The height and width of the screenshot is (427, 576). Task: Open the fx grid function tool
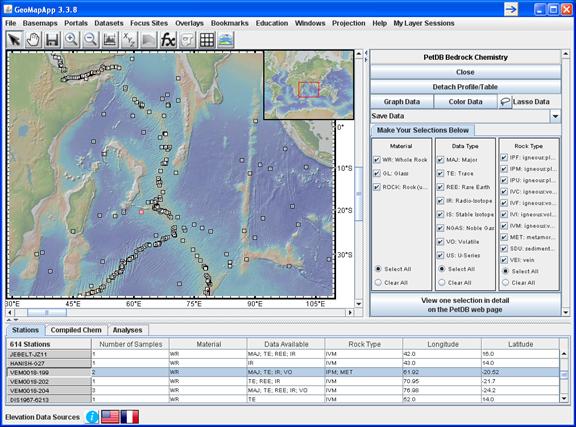click(168, 40)
